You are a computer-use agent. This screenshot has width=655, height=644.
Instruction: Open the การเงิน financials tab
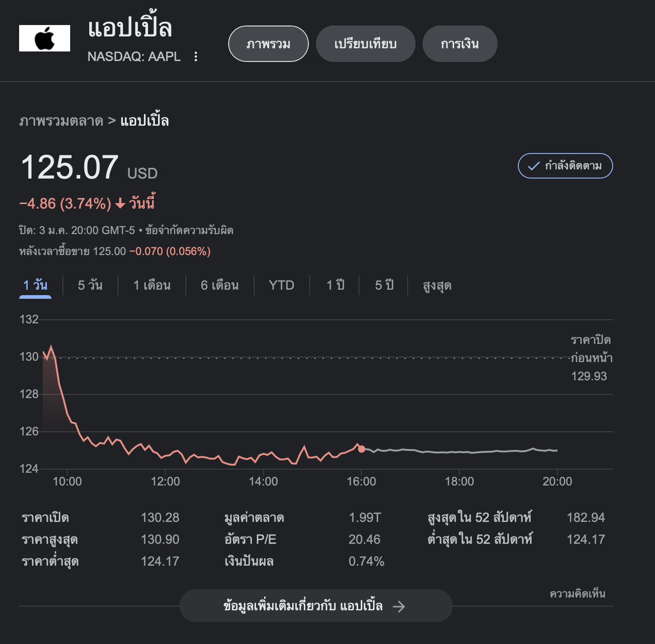pos(460,44)
